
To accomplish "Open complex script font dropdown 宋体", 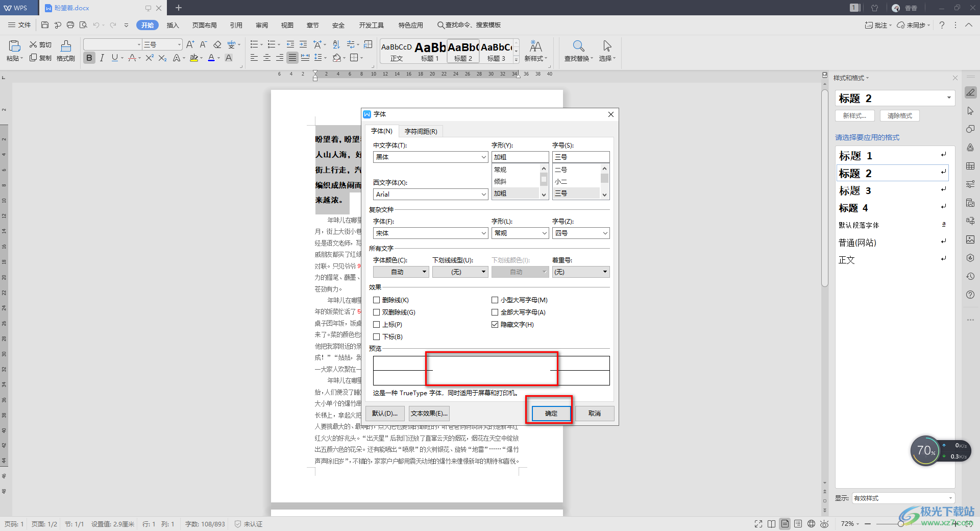I will pyautogui.click(x=430, y=233).
